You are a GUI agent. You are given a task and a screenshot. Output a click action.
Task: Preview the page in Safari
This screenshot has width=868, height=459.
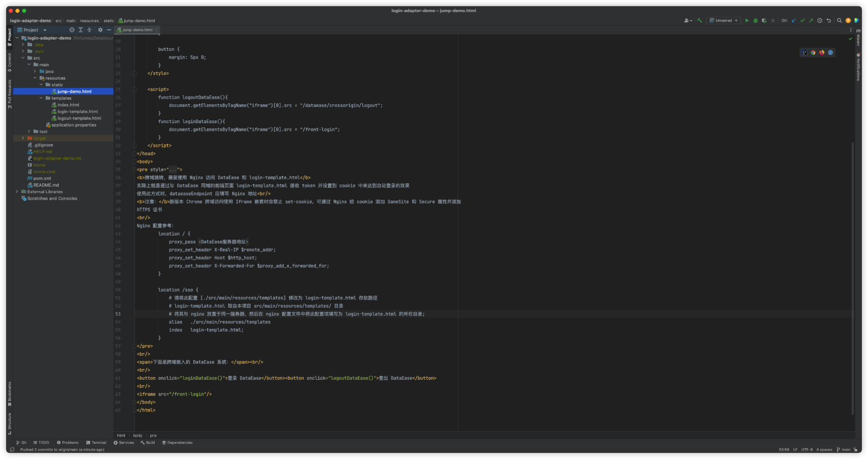tap(831, 53)
